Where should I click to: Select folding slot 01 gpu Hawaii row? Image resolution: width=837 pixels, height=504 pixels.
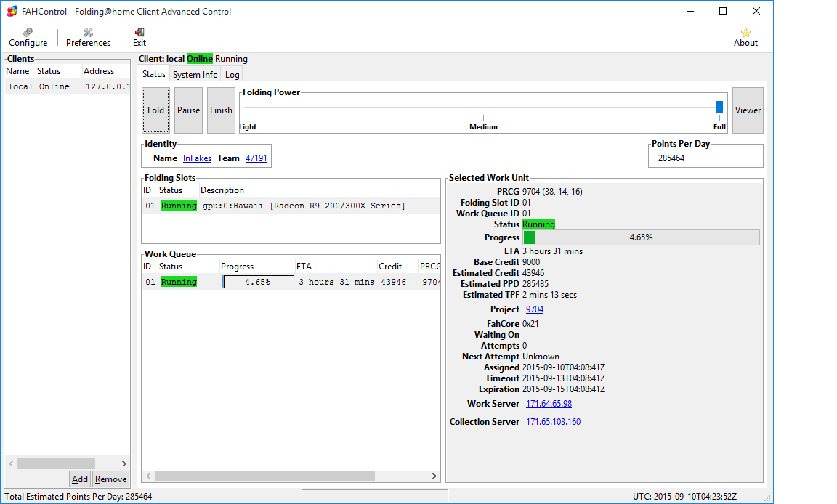point(291,206)
